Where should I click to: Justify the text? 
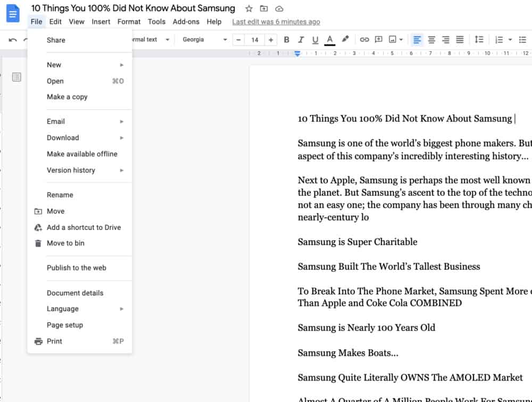coord(460,40)
